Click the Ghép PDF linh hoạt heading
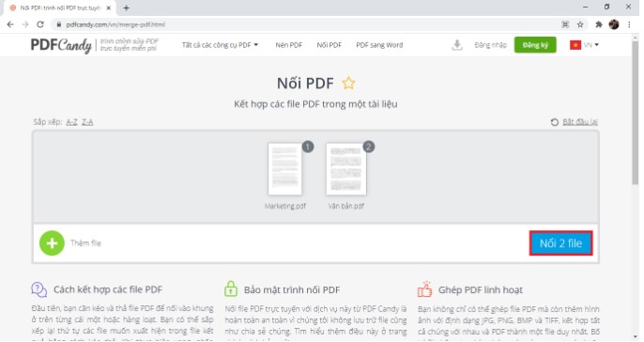Image resolution: width=644 pixels, height=342 pixels. (x=481, y=289)
